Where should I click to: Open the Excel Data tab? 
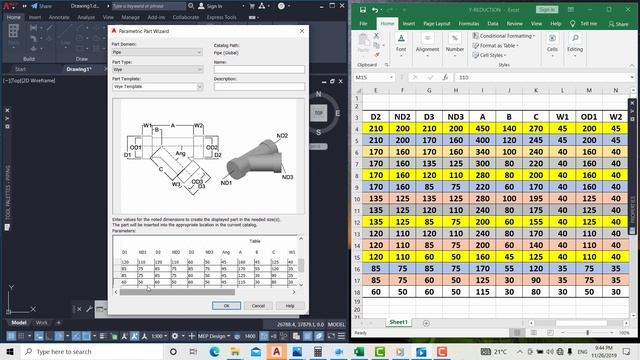pos(493,24)
